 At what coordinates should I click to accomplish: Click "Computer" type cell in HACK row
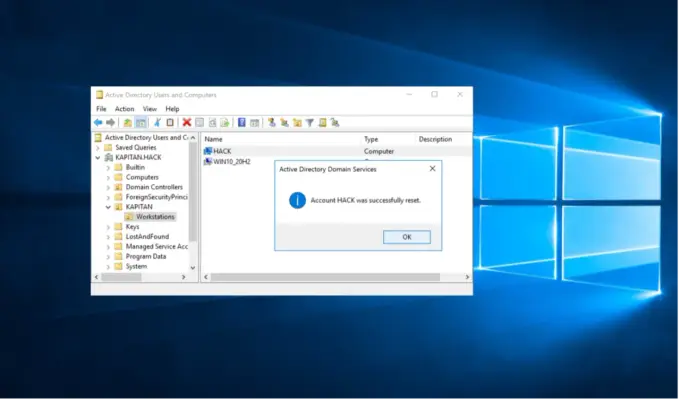[379, 151]
